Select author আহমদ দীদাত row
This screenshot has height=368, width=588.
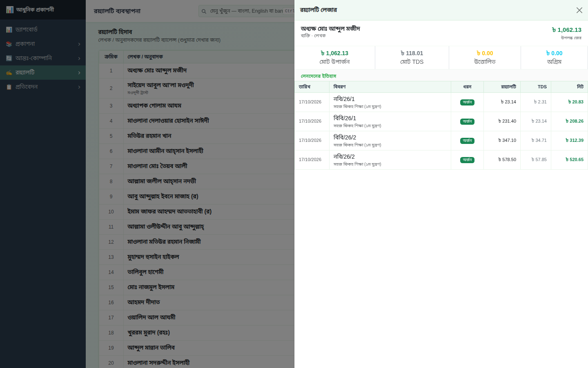[196, 303]
